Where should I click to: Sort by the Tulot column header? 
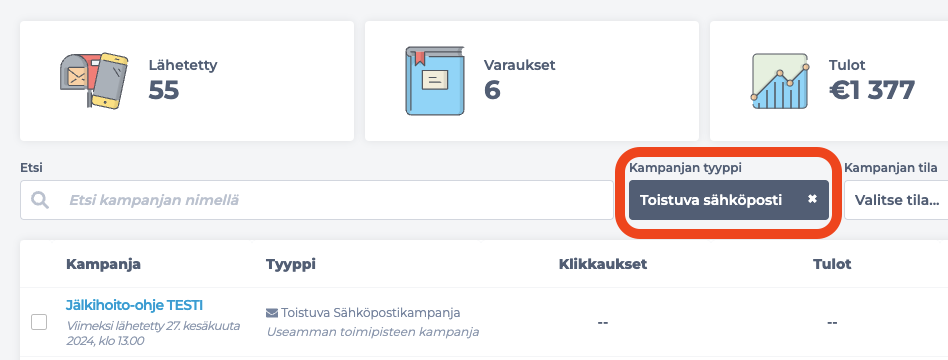click(x=832, y=264)
